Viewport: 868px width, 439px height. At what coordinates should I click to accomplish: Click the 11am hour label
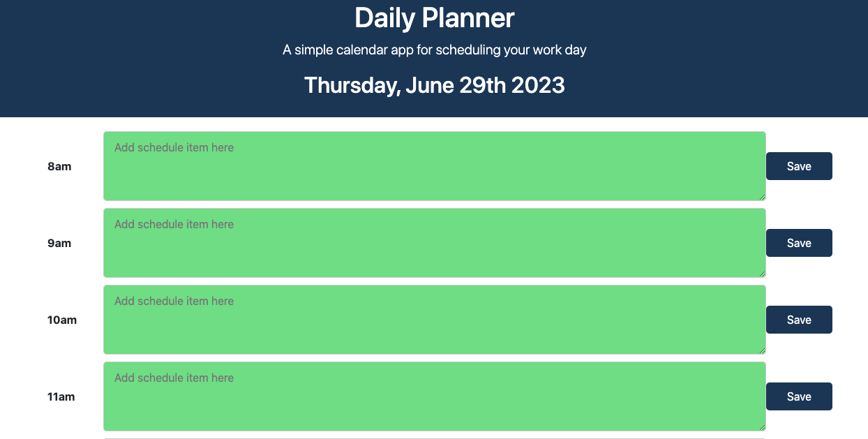[x=61, y=396]
